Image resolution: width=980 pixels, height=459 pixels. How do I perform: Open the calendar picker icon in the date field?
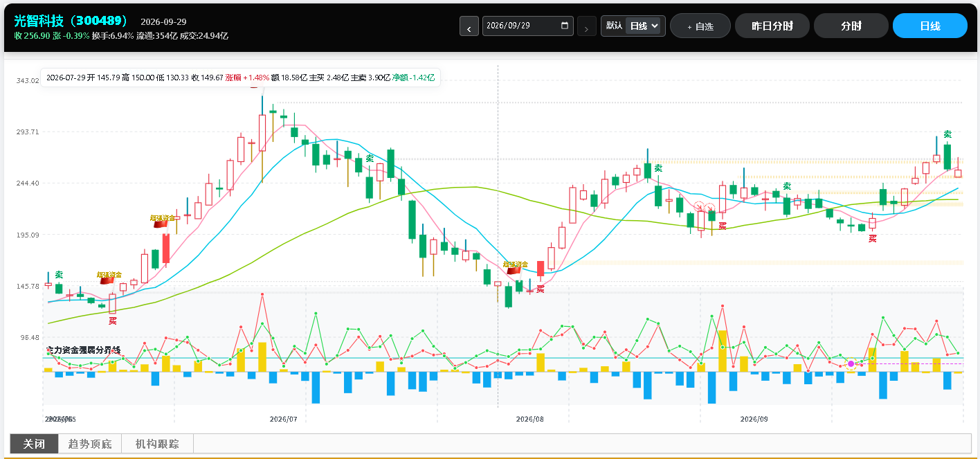pyautogui.click(x=565, y=26)
